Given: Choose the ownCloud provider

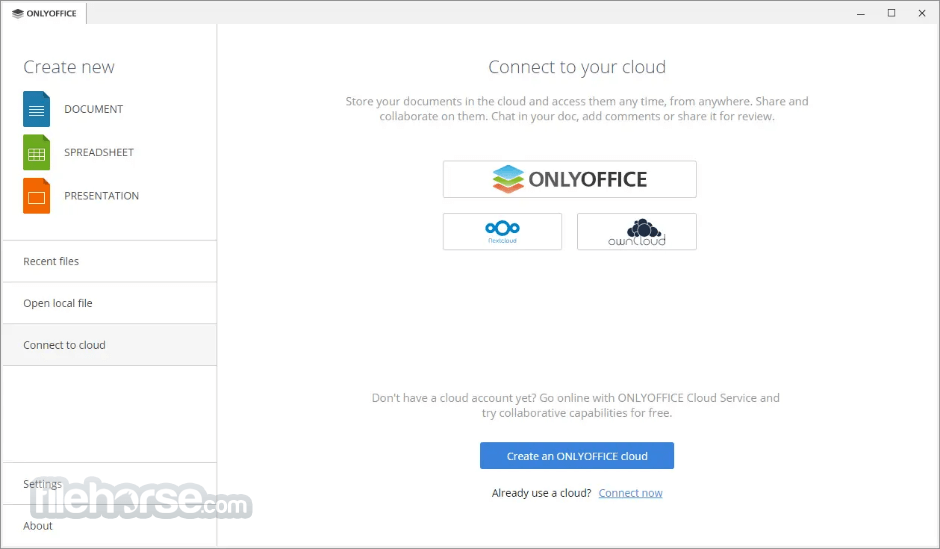Looking at the screenshot, I should click(x=637, y=231).
